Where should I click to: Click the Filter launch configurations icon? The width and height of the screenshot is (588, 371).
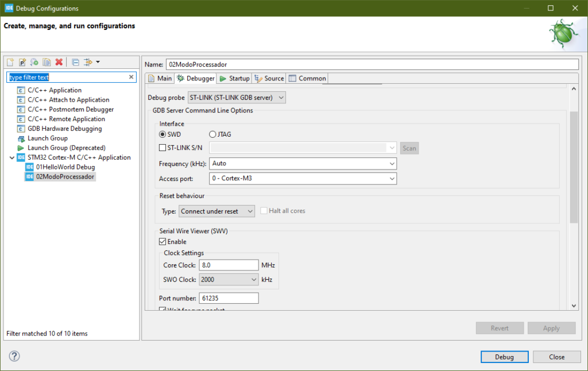point(88,62)
